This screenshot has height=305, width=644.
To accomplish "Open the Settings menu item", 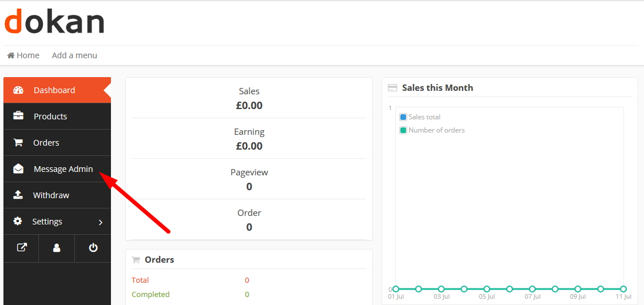I will pyautogui.click(x=57, y=222).
